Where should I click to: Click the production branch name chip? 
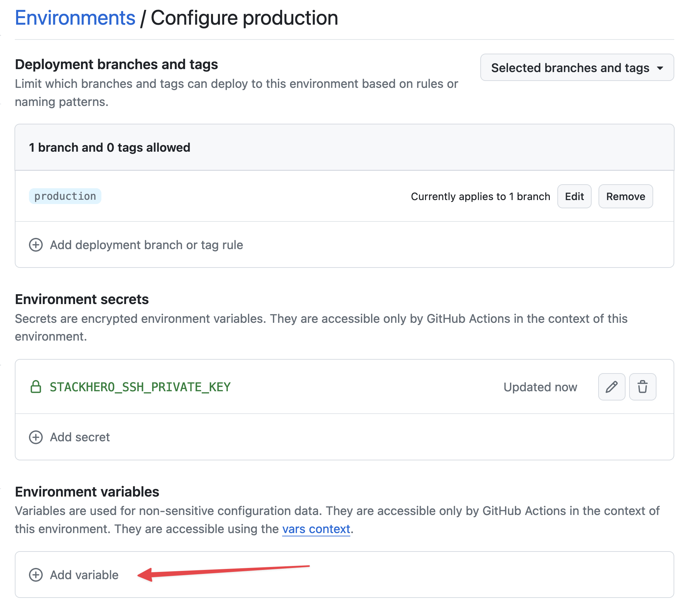tap(65, 196)
